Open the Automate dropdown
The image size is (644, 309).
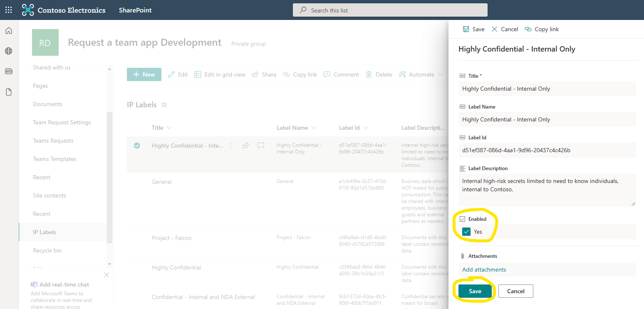pyautogui.click(x=421, y=74)
